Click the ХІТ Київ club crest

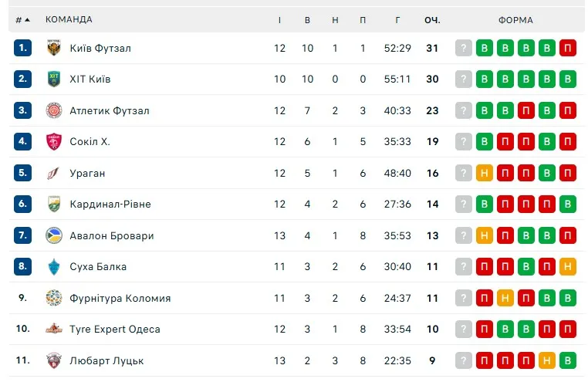[x=54, y=79]
